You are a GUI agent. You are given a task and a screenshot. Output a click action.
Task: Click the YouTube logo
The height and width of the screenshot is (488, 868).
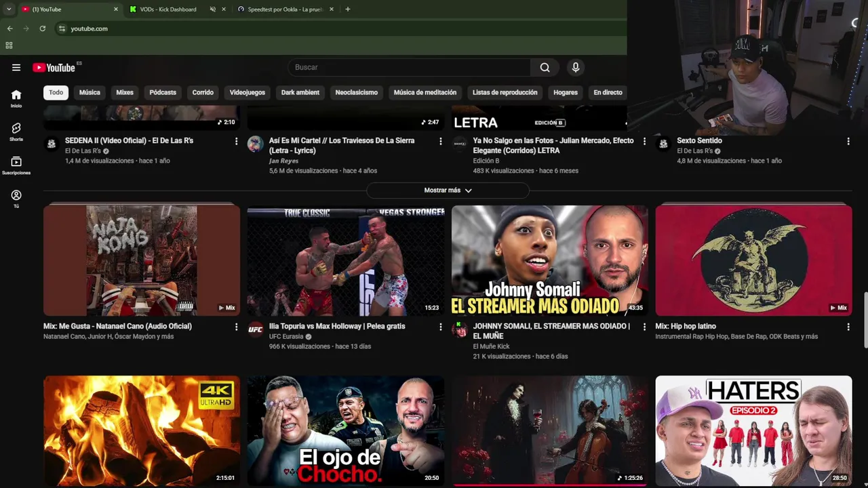pyautogui.click(x=54, y=68)
